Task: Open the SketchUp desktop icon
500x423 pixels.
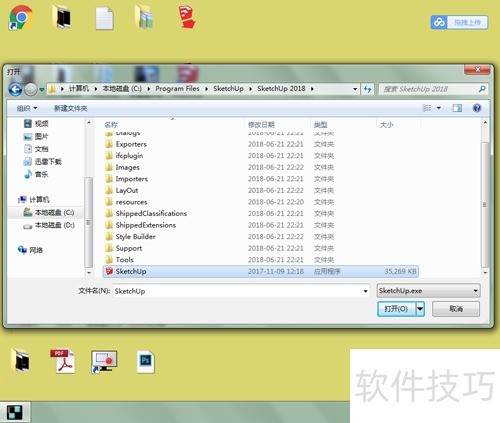Action: click(x=187, y=17)
